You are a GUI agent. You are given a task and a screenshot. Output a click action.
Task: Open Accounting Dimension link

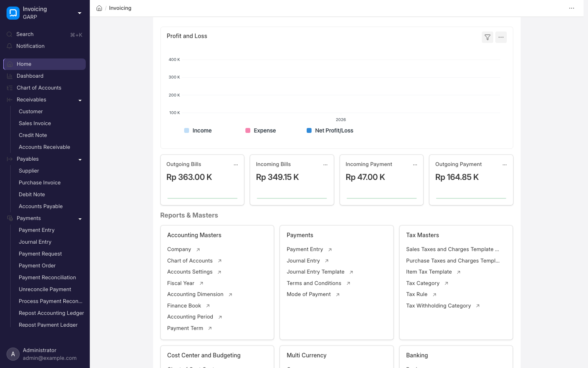point(195,294)
